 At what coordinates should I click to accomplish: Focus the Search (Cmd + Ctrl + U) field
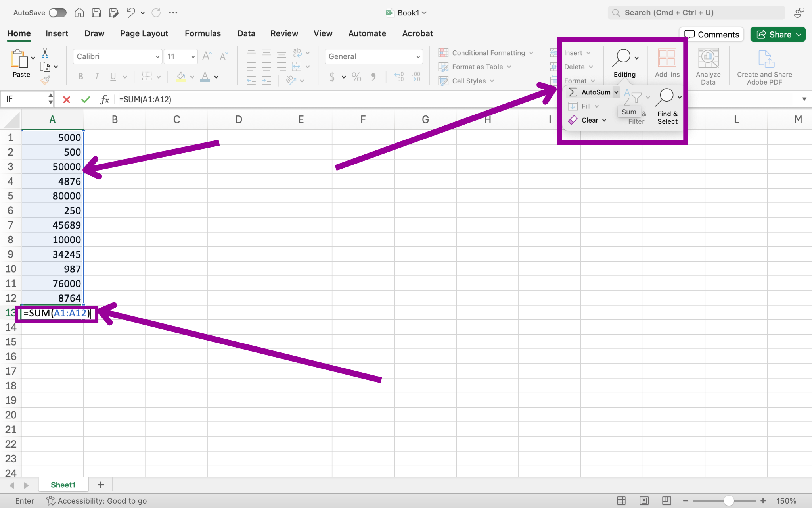(696, 13)
